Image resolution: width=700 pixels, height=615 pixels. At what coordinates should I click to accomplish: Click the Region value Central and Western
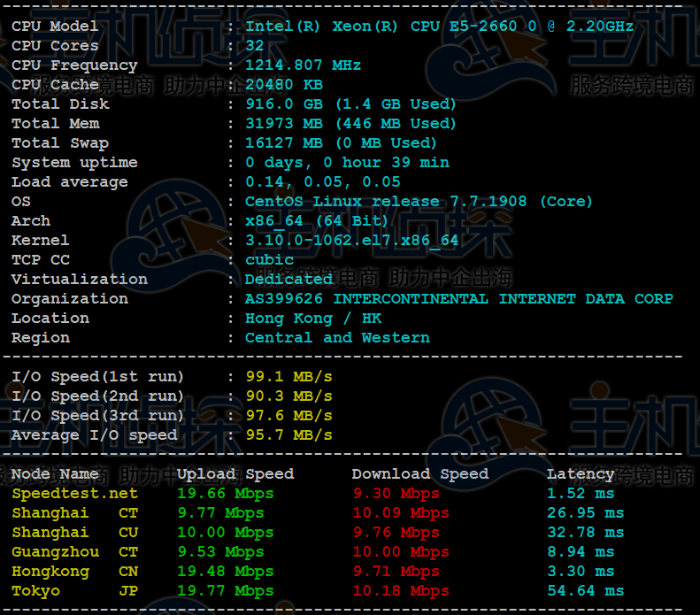pyautogui.click(x=337, y=338)
